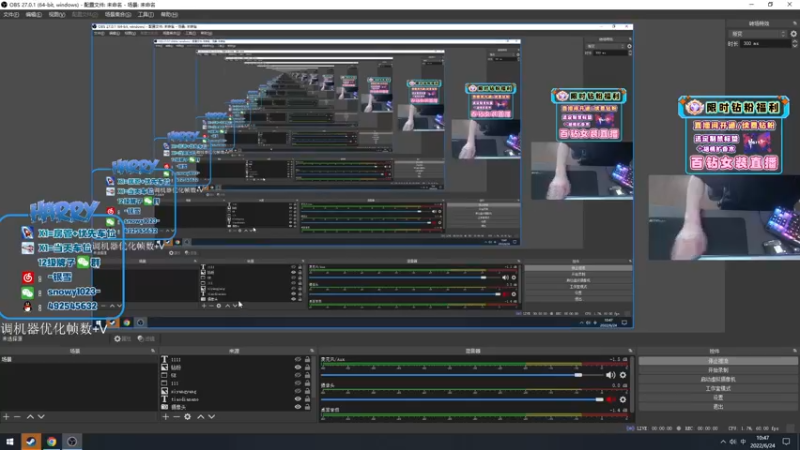Open the 帮助(H) menu
Image resolution: width=800 pixels, height=450 pixels.
click(x=169, y=15)
